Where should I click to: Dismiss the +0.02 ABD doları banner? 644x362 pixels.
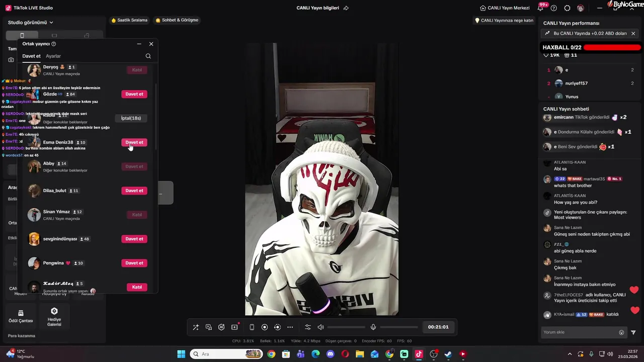point(633,34)
